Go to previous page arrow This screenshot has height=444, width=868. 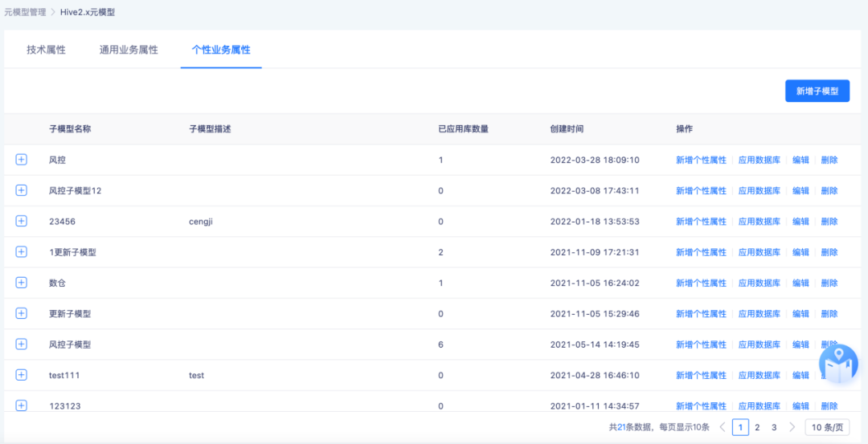(x=722, y=427)
